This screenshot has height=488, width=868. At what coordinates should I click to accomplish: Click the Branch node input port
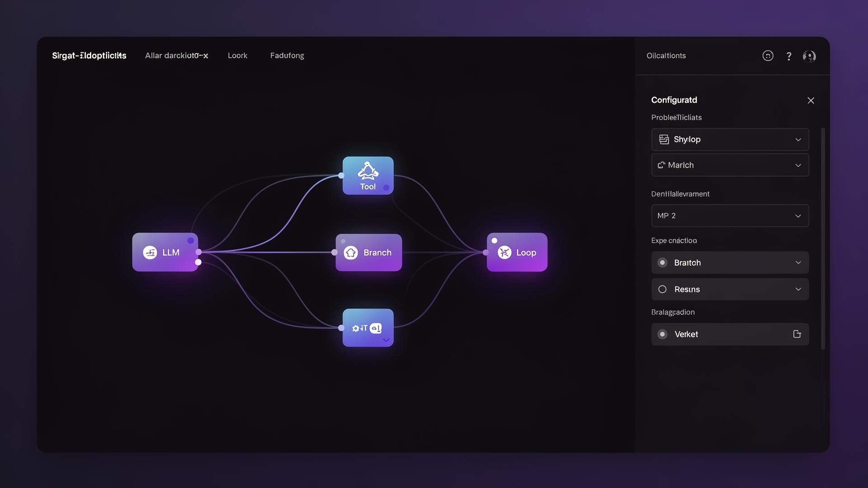coord(335,253)
